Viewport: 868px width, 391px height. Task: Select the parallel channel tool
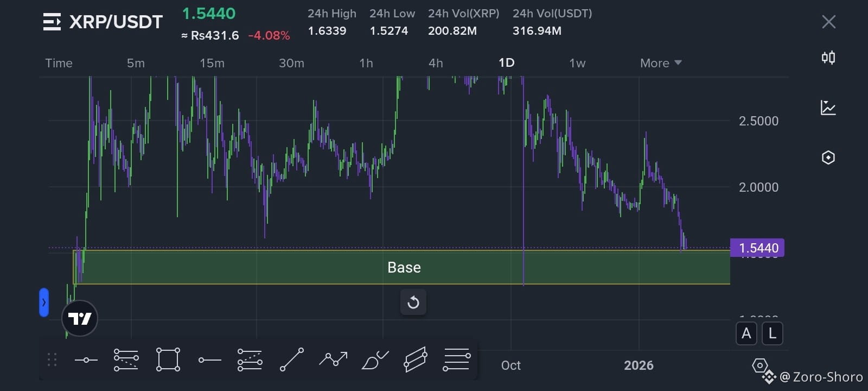[416, 360]
